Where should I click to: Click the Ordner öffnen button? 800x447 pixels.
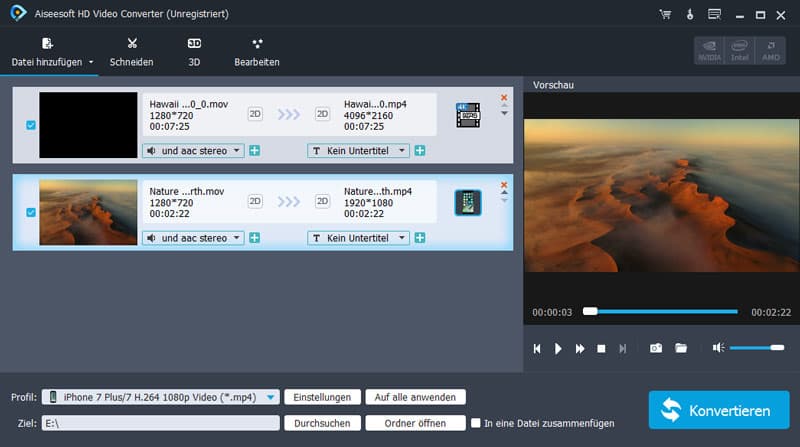coord(415,423)
